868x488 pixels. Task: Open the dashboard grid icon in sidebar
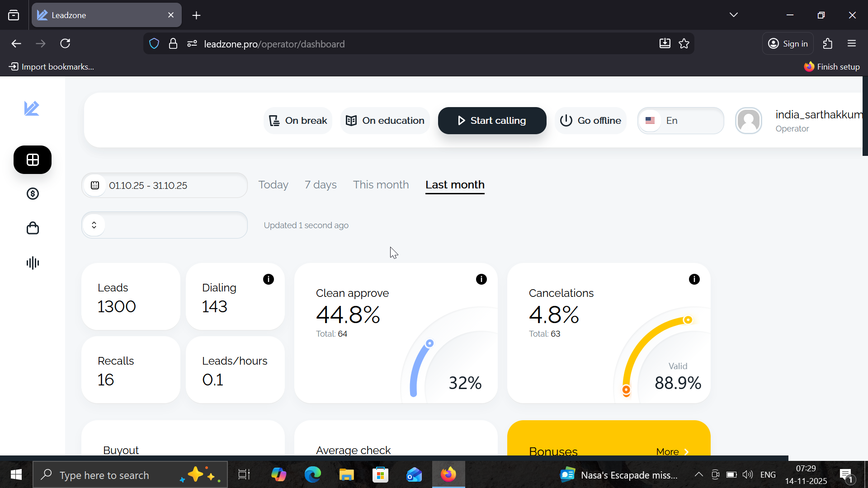click(x=33, y=160)
